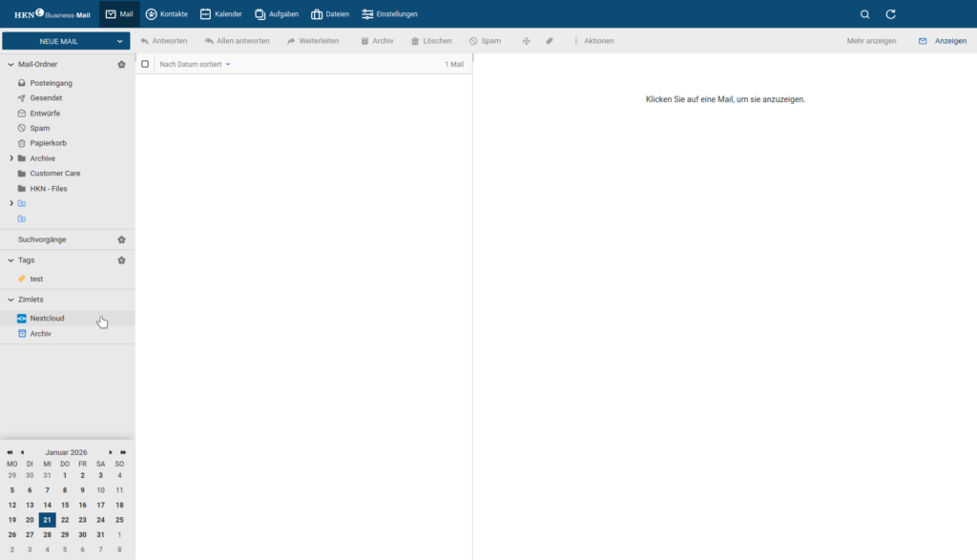Open the Nach Datum sortiert dropdown
The height and width of the screenshot is (560, 977).
coord(195,64)
